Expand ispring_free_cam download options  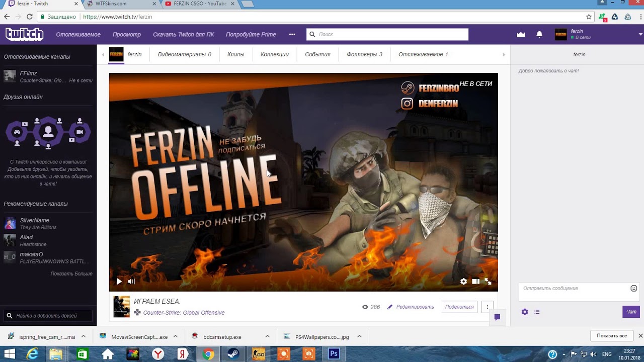[x=84, y=336]
